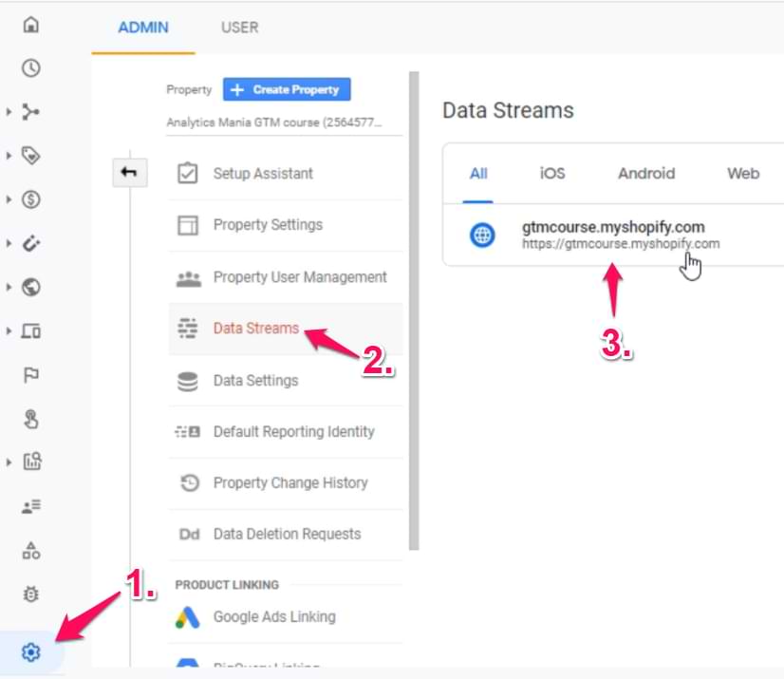The image size is (784, 679).
Task: Switch to the USER tab
Action: (x=239, y=28)
